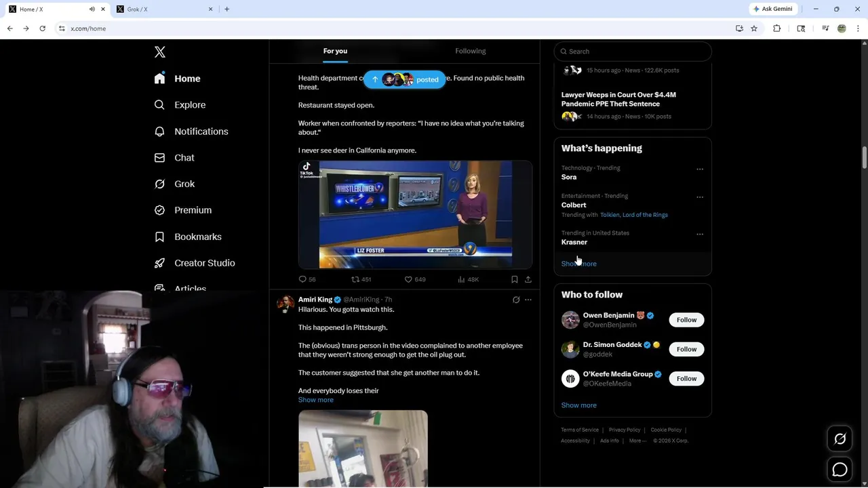This screenshot has height=488, width=868.
Task: Open the Pittsburgh video thumbnail
Action: pos(363,448)
